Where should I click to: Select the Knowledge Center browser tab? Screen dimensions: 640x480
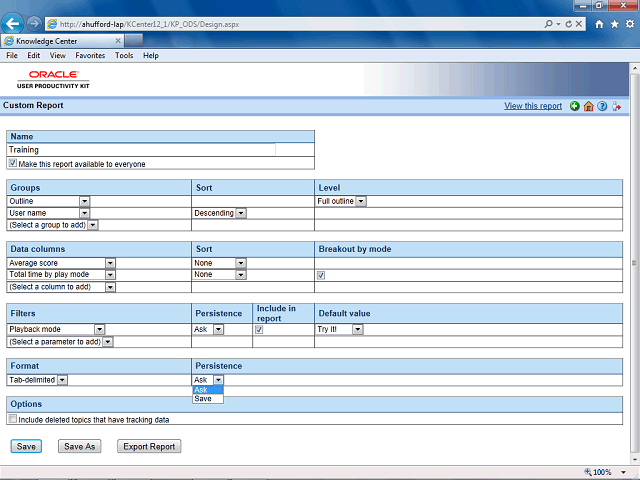click(x=62, y=41)
